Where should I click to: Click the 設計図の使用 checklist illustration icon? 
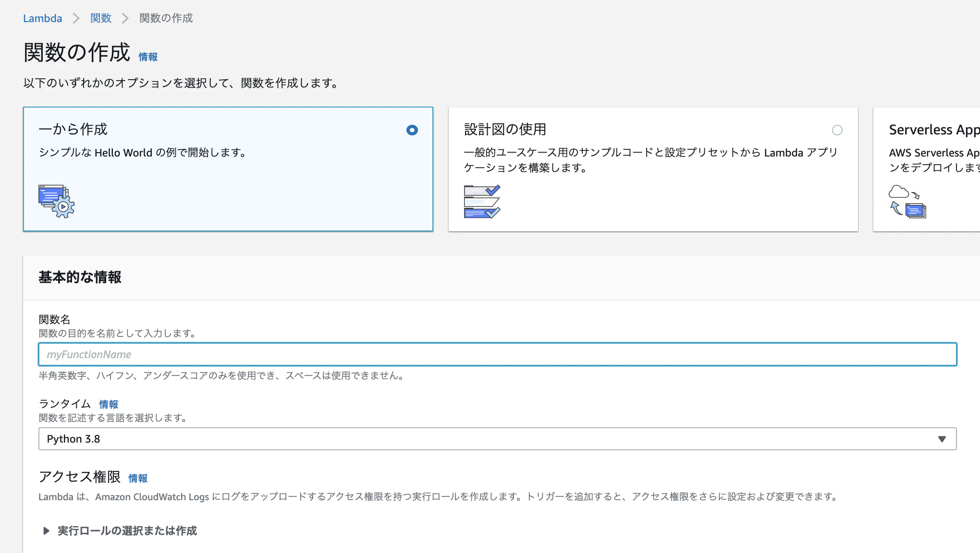click(482, 202)
